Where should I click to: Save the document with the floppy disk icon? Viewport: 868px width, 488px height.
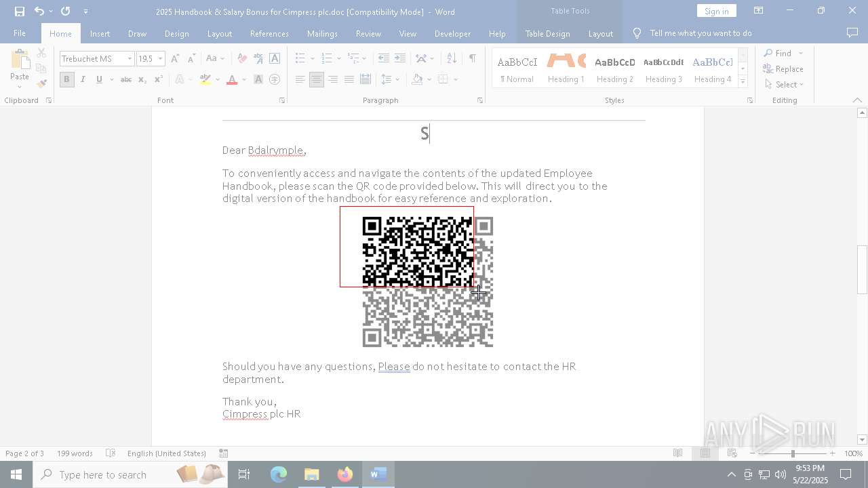20,12
